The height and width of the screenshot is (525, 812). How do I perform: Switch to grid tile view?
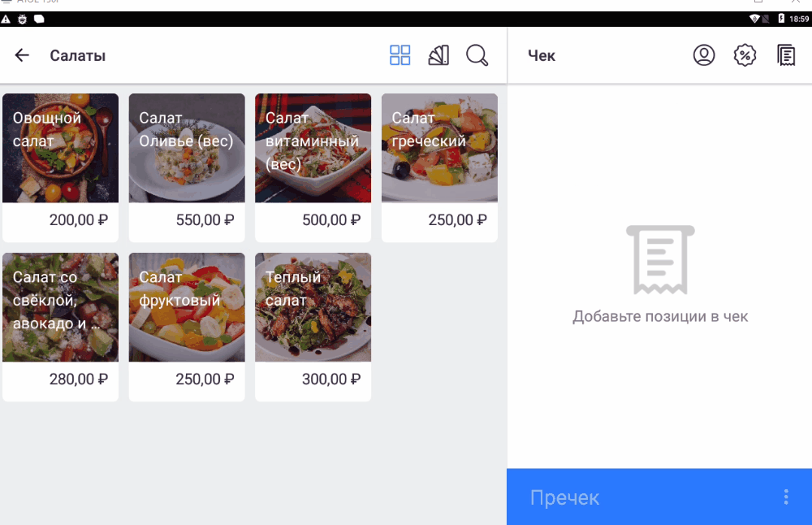coord(400,55)
